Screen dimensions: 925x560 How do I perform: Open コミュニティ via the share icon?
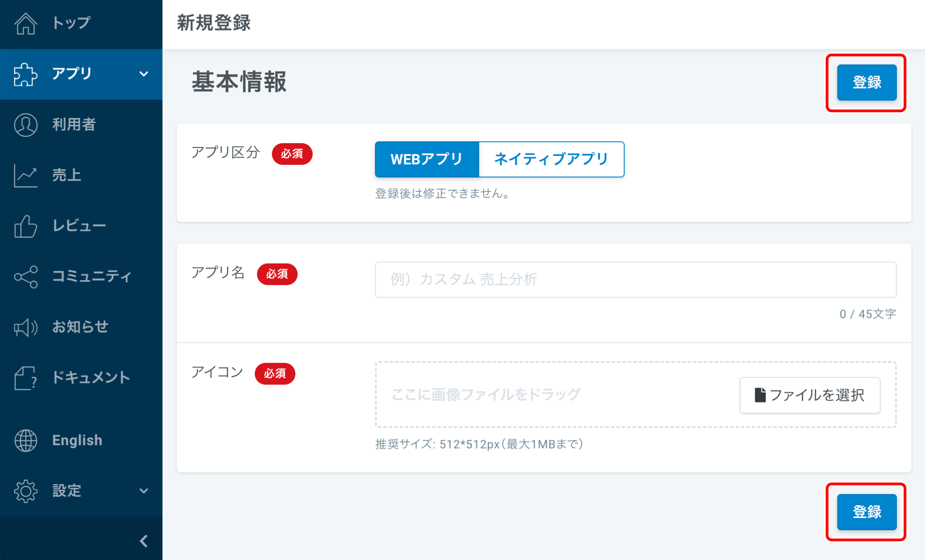coord(25,276)
